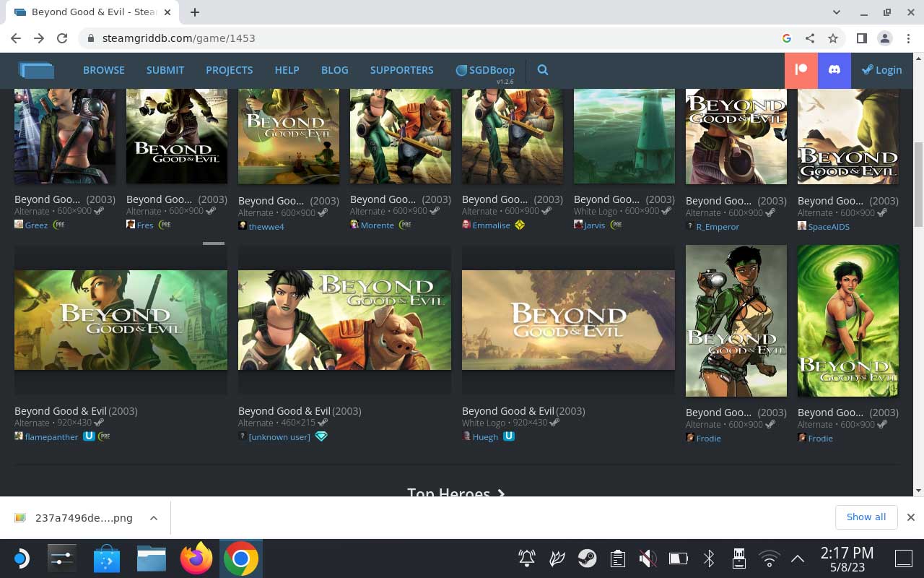Click the Wii U badge beside Huegh
The height and width of the screenshot is (578, 924).
509,436
